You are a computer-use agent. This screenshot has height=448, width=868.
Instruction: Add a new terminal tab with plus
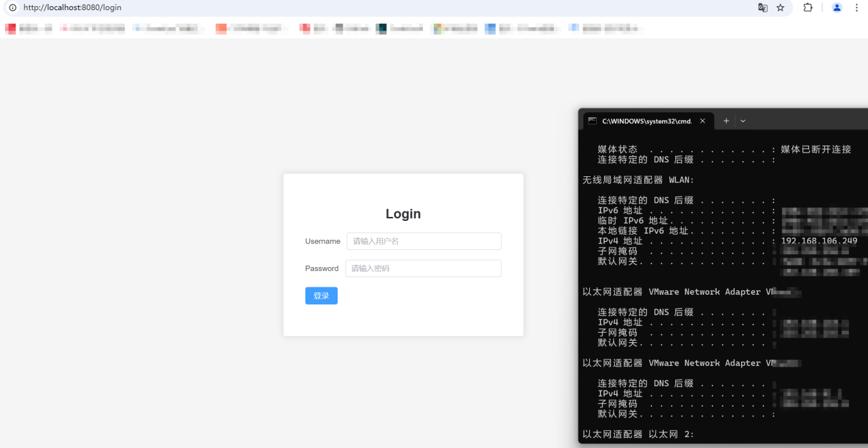(x=726, y=121)
